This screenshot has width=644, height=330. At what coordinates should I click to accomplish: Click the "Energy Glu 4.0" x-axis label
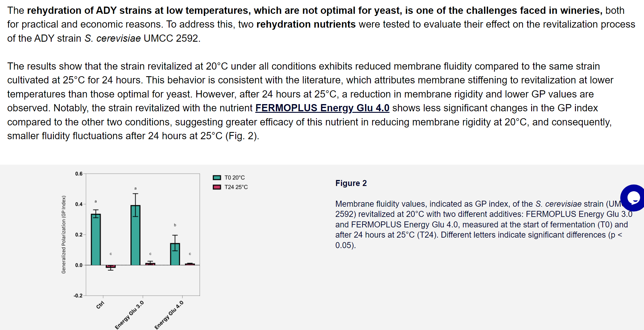169,315
